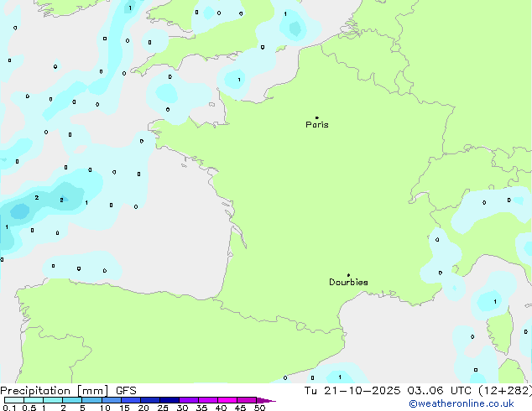Click the '45' legend scale label

[240, 408]
